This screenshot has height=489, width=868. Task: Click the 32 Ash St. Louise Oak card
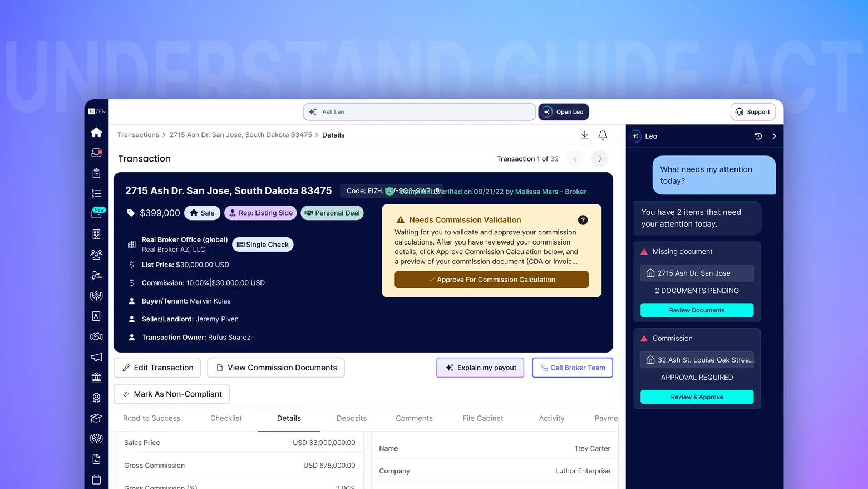tap(697, 360)
